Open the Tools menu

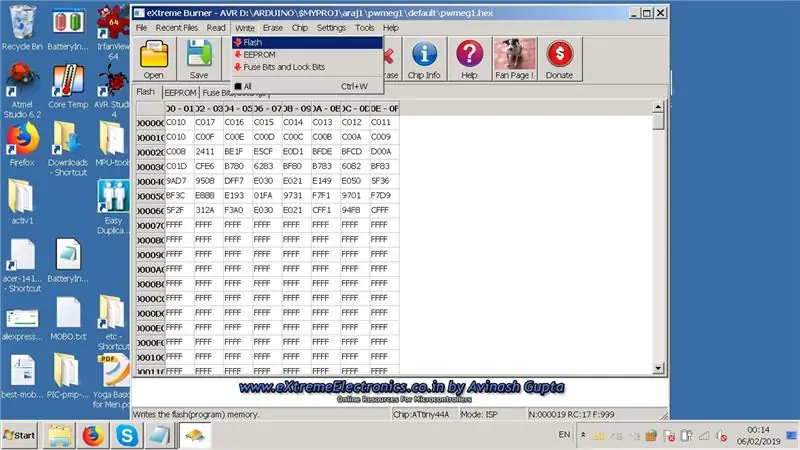pos(364,28)
